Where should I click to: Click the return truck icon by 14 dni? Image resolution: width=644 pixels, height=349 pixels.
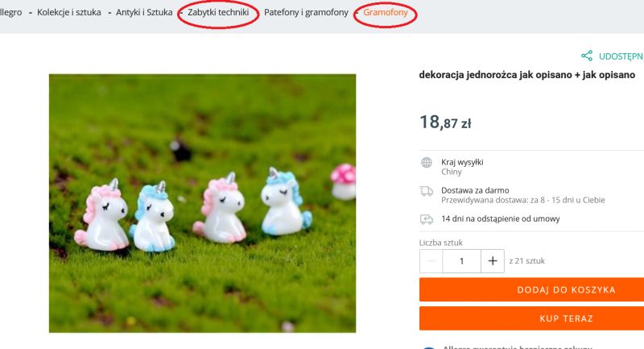coord(427,219)
